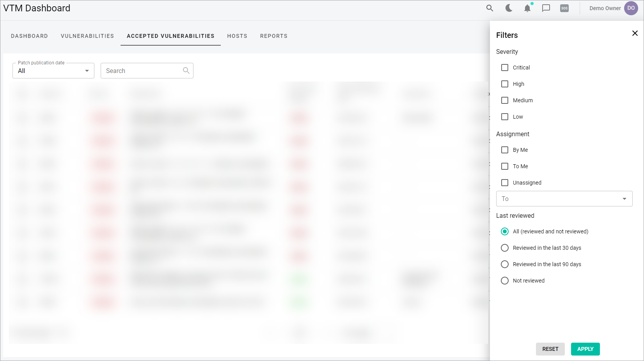The height and width of the screenshot is (361, 644).
Task: Open notifications bell
Action: [527, 8]
